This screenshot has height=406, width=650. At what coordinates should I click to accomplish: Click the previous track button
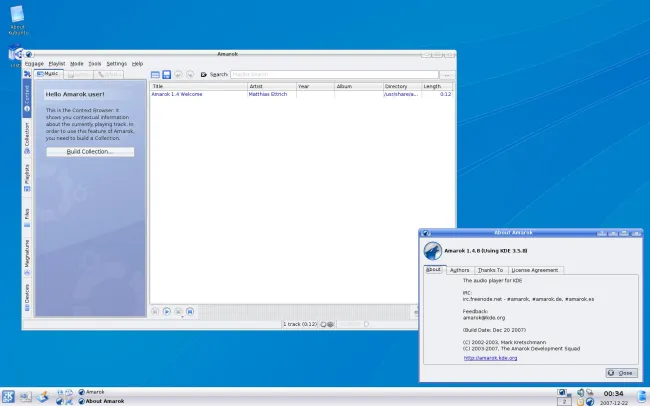point(155,311)
